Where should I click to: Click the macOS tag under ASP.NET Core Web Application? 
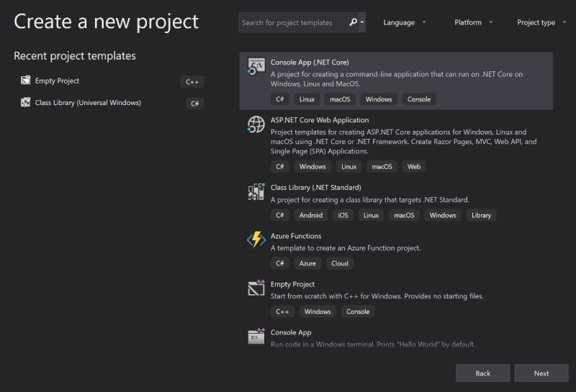382,167
